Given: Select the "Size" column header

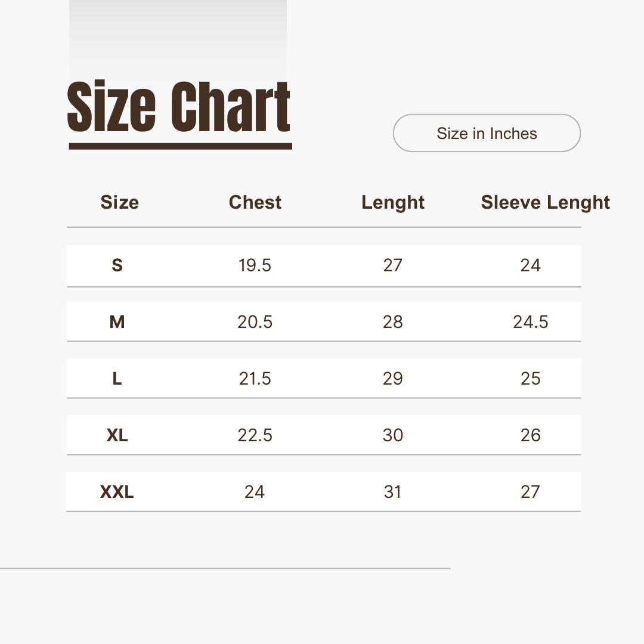Looking at the screenshot, I should point(119,202).
